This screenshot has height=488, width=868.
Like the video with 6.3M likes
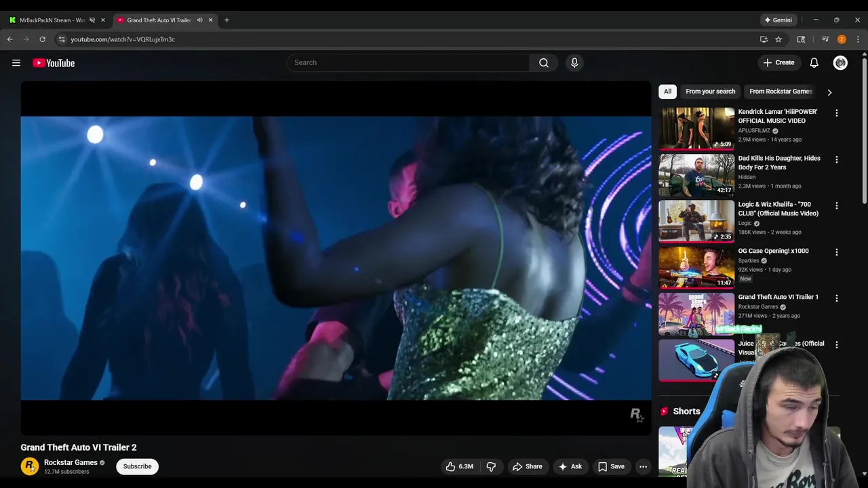(460, 466)
